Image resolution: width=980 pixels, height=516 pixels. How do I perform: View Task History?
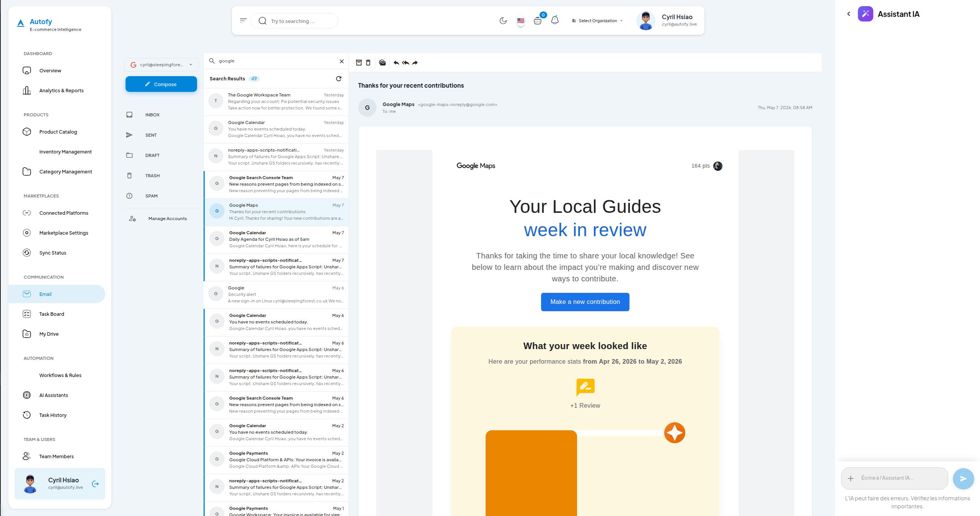coord(57,415)
